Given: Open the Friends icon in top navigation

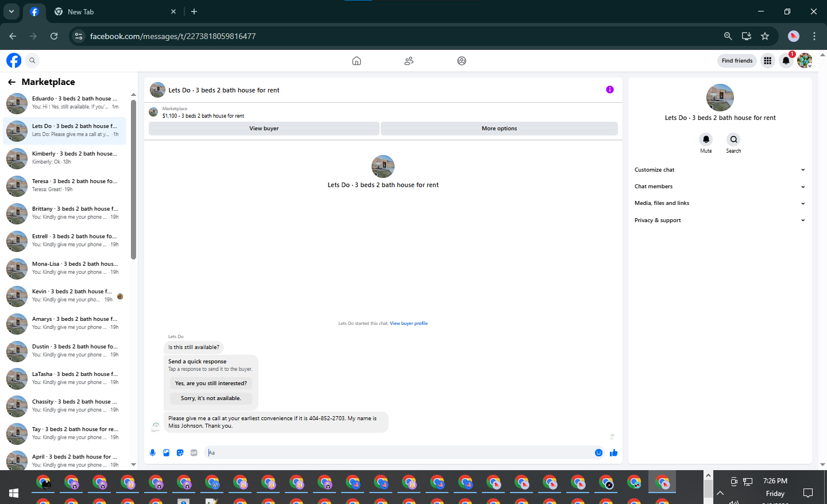Looking at the screenshot, I should click(409, 61).
